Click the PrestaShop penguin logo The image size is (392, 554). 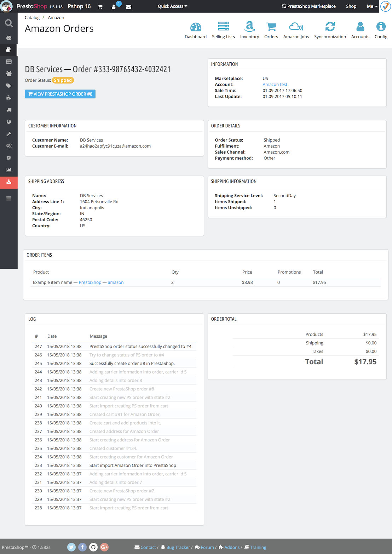point(7,6)
